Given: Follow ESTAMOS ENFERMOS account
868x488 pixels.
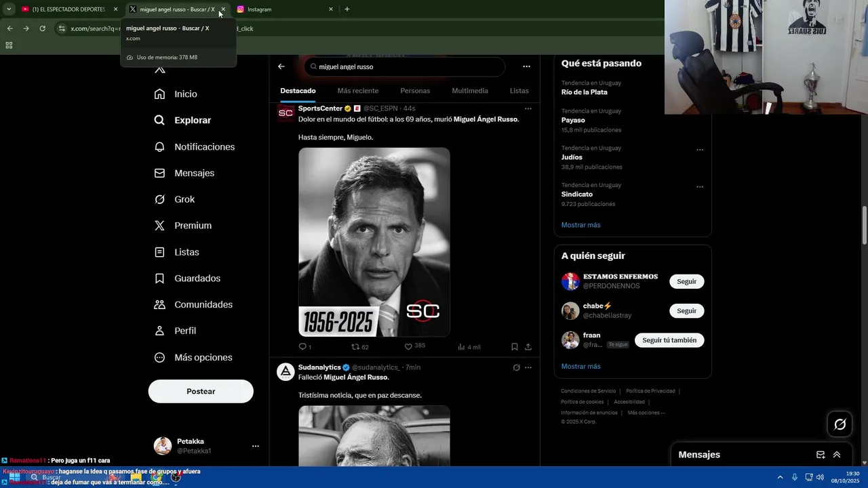Looking at the screenshot, I should pos(686,281).
